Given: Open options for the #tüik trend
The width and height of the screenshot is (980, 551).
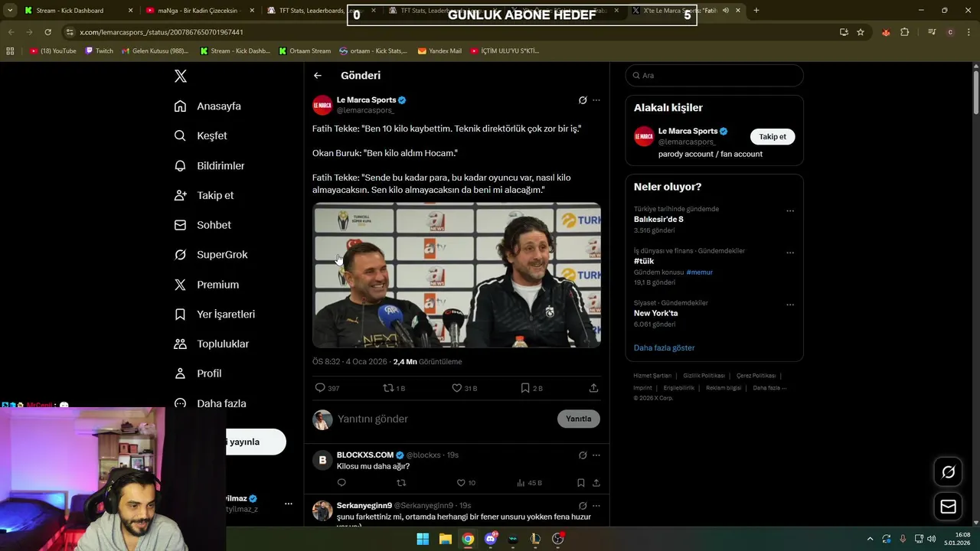Looking at the screenshot, I should [x=790, y=253].
